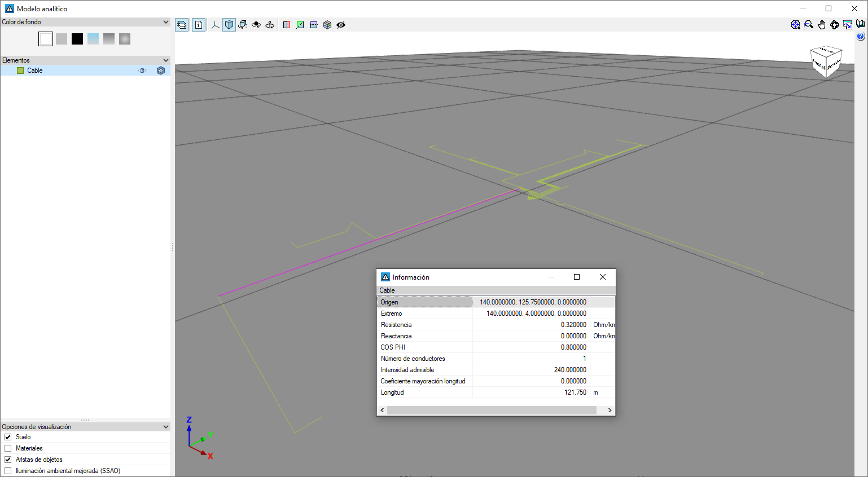The height and width of the screenshot is (477, 868).
Task: Select the Cable item in Elementos
Action: [35, 70]
